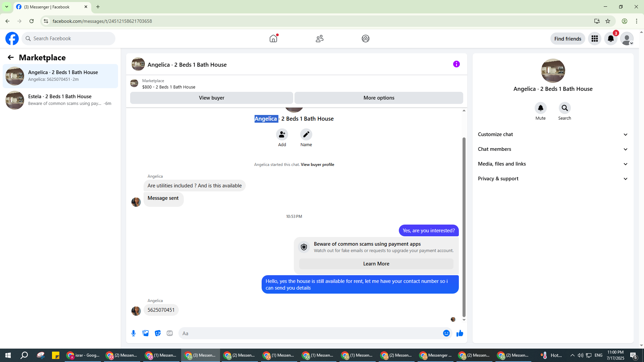Expand the Customize chat section

tap(553, 134)
